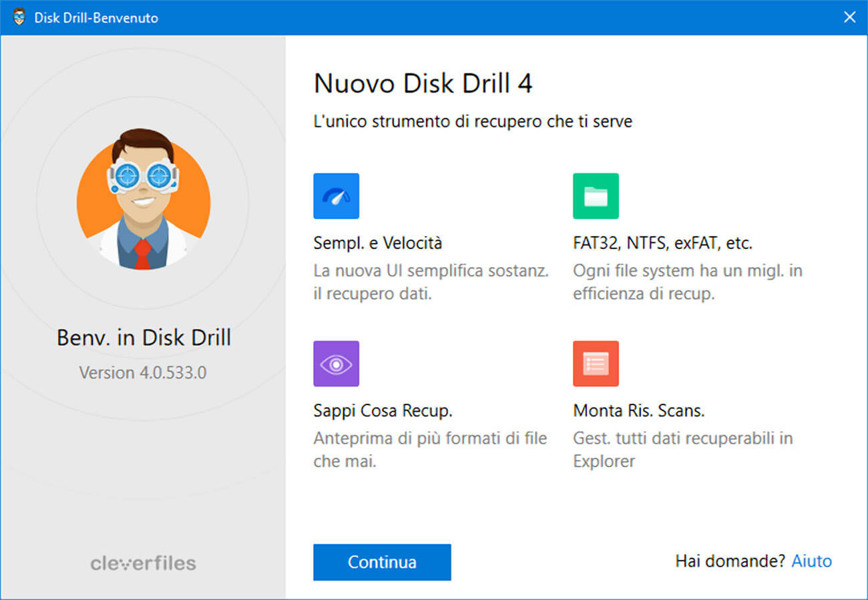The image size is (868, 600).
Task: Click "La nuova UI semplifica sostanz." description
Action: [431, 282]
